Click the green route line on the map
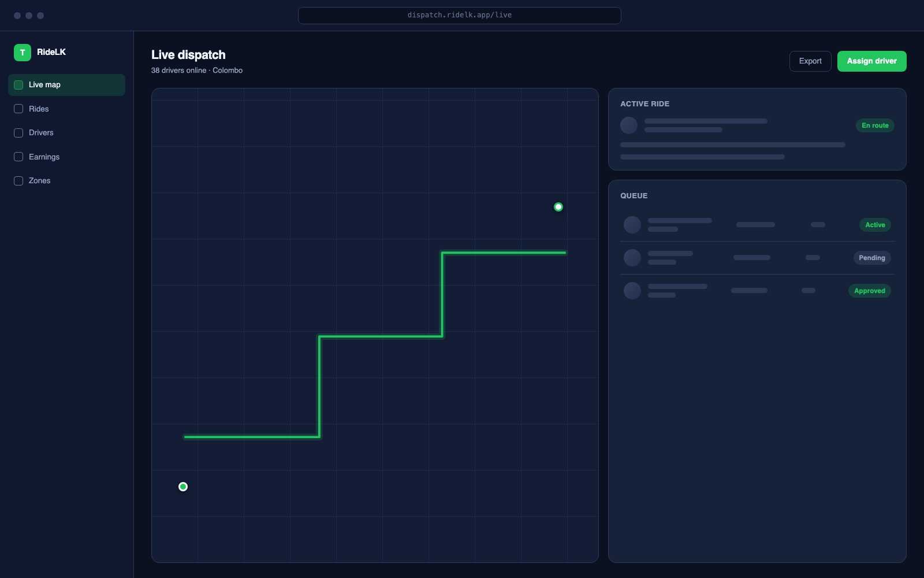The image size is (924, 578). click(381, 336)
